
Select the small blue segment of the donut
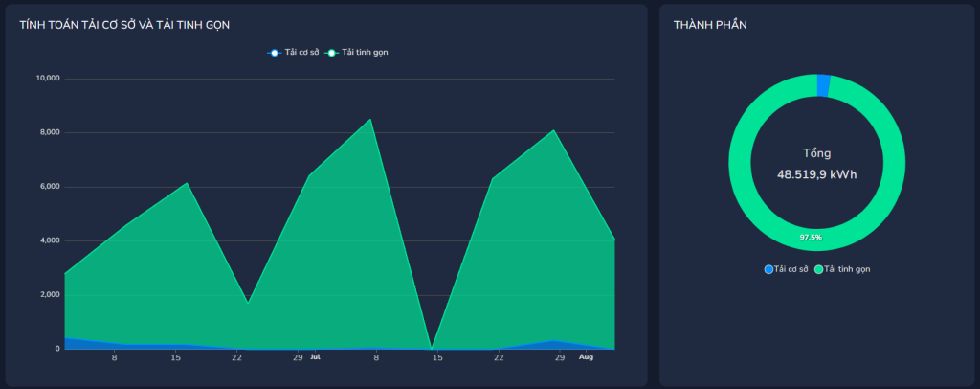(823, 85)
